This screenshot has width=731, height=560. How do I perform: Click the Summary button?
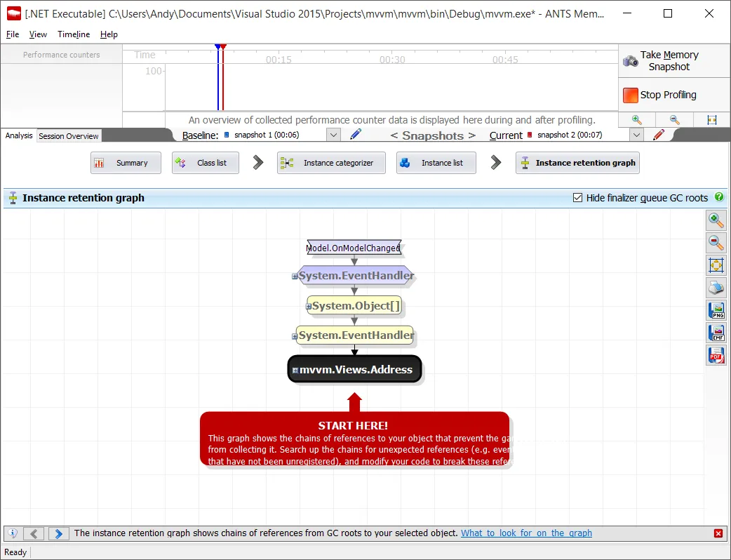pos(126,163)
